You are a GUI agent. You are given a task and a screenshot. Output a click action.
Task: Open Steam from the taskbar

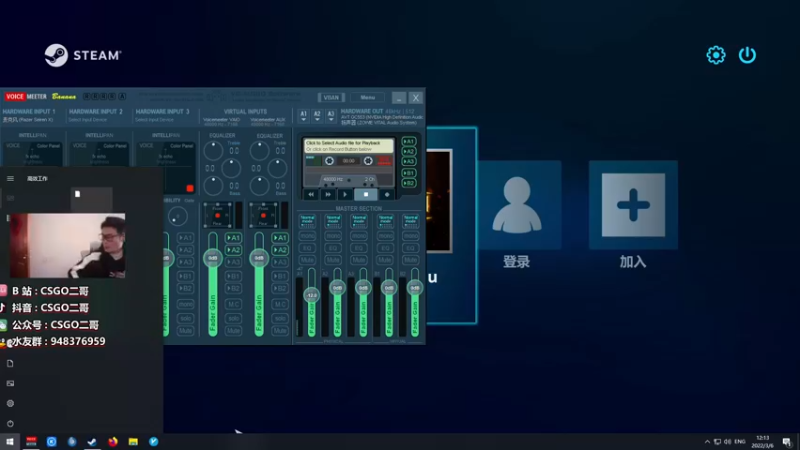point(92,442)
